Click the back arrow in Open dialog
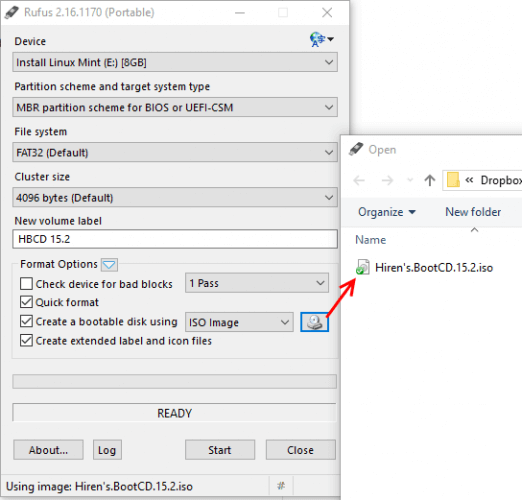The height and width of the screenshot is (500, 522). point(359,180)
